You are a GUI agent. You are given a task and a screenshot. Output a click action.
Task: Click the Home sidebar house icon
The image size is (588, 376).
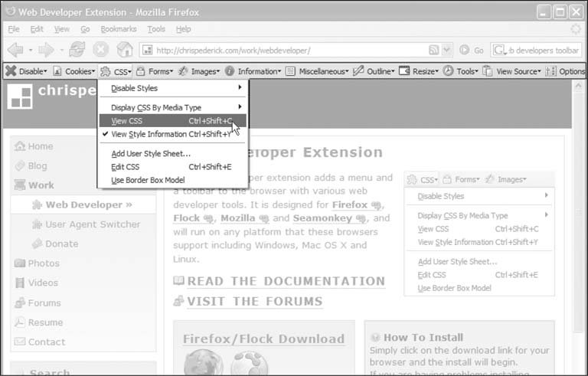[19, 146]
